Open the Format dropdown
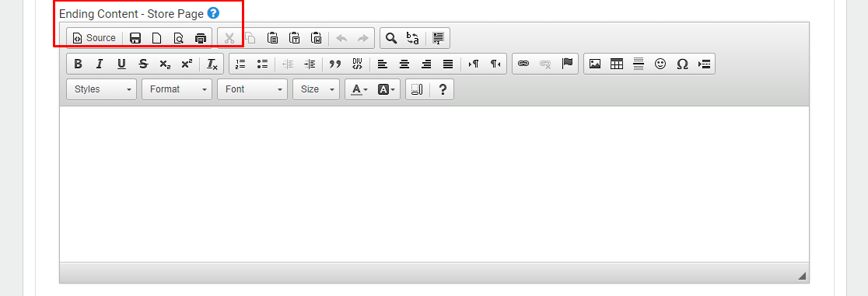The height and width of the screenshot is (296, 868). coord(177,89)
